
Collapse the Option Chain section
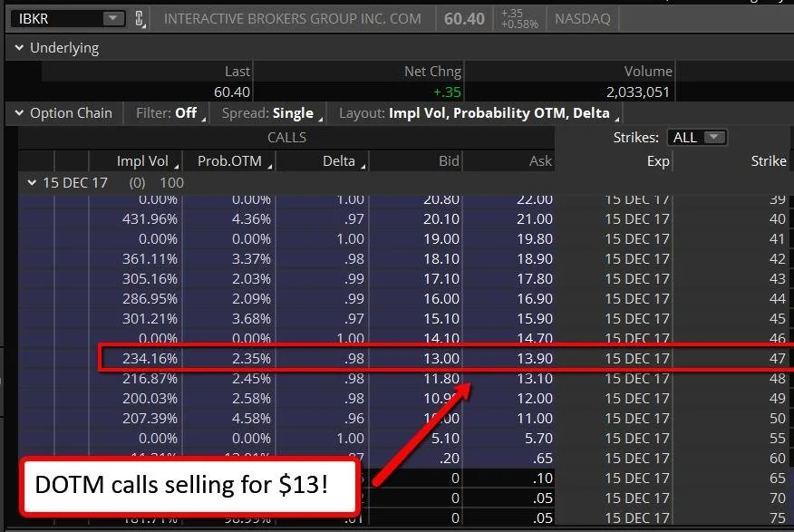19,113
